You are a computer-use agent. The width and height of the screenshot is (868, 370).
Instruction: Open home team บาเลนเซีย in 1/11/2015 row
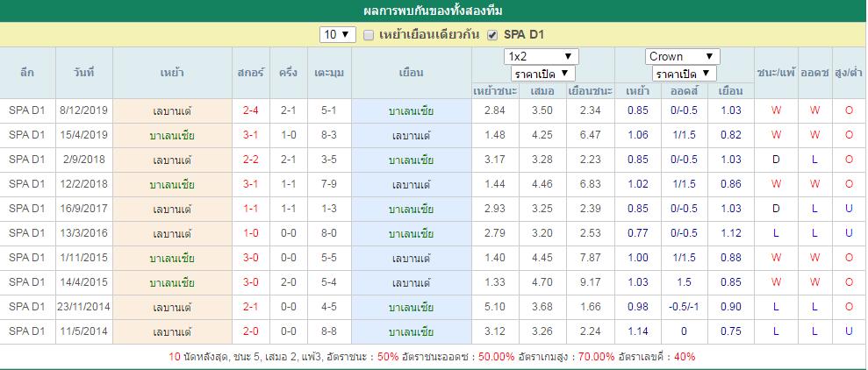(172, 258)
